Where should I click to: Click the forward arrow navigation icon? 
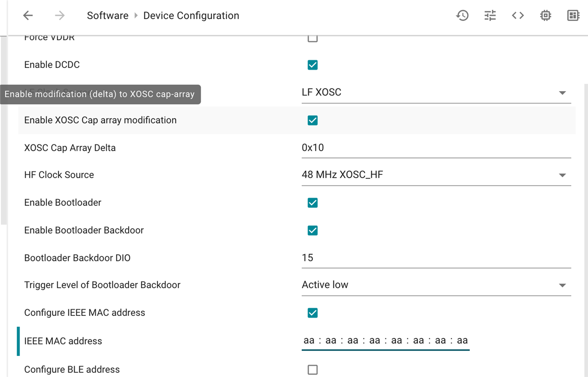60,15
